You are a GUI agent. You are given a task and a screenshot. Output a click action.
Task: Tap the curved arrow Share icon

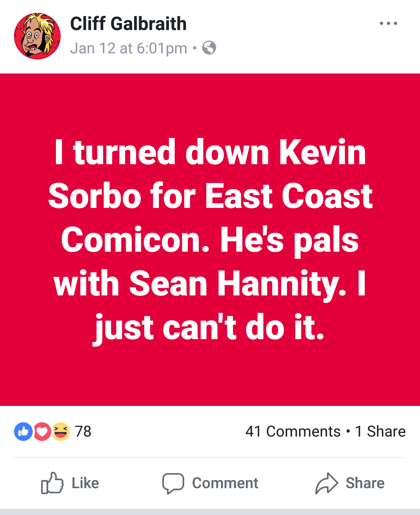[x=326, y=483]
